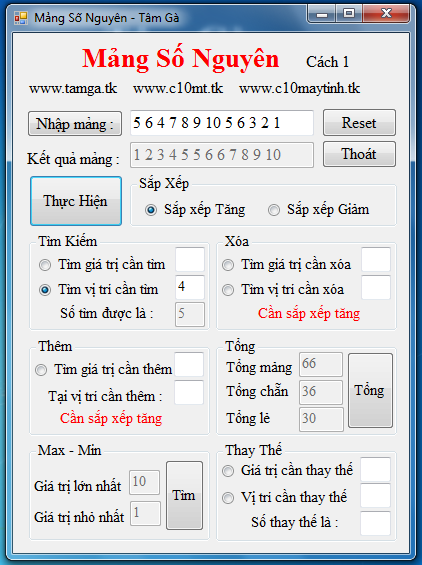The image size is (422, 565).
Task: Click the search value input box
Action: tap(190, 259)
